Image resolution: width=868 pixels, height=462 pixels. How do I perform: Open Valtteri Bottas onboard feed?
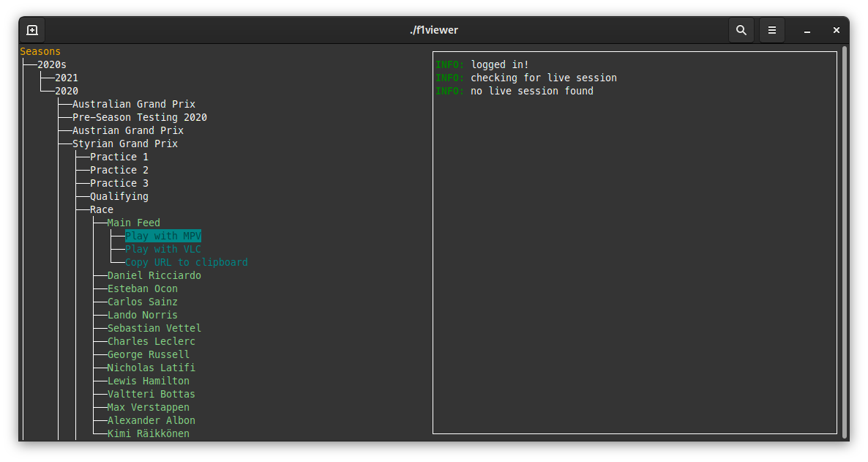(x=151, y=395)
